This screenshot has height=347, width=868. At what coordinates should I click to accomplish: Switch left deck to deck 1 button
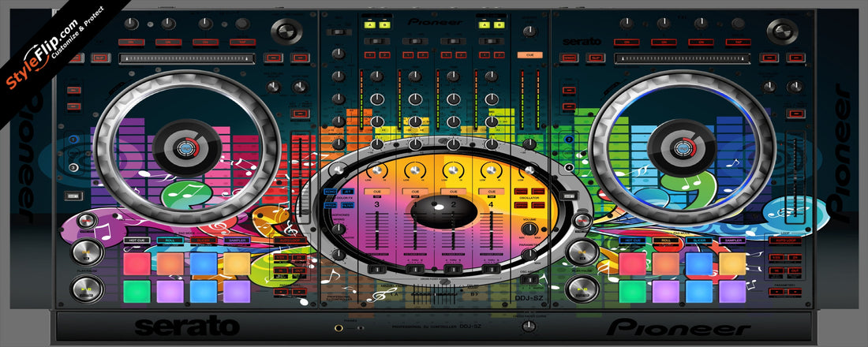tap(73, 140)
